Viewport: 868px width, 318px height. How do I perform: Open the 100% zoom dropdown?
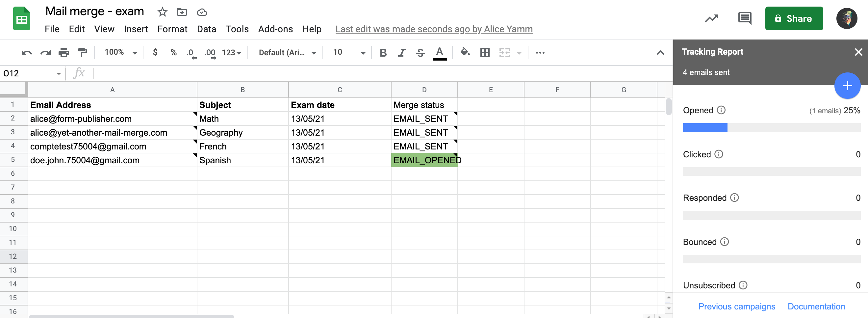pyautogui.click(x=121, y=53)
